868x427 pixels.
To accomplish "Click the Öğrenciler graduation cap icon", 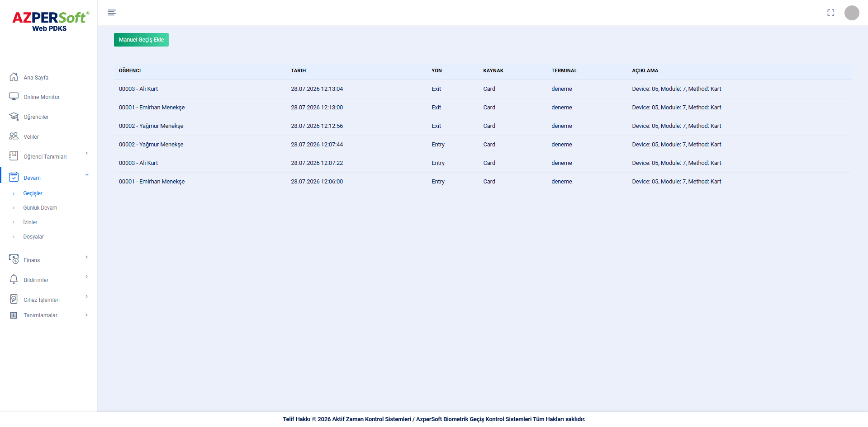I will coord(14,117).
